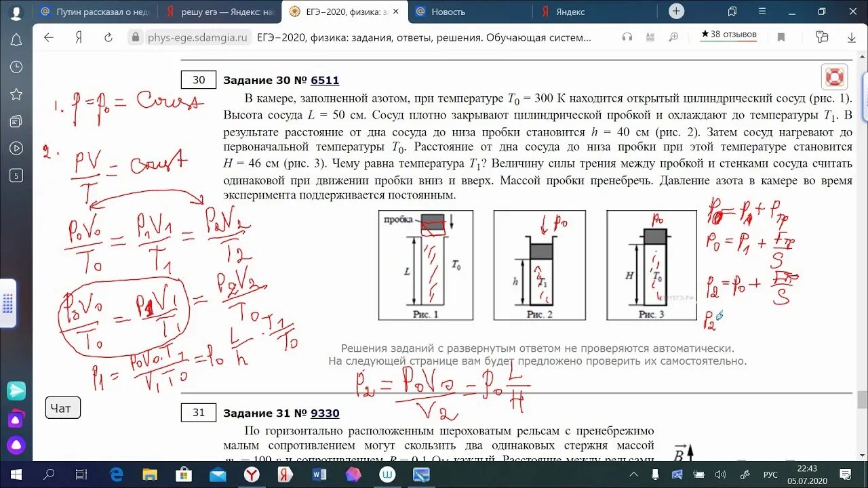Launch Microsoft Edge from taskbar
This screenshot has height=488, width=868.
coord(117,474)
